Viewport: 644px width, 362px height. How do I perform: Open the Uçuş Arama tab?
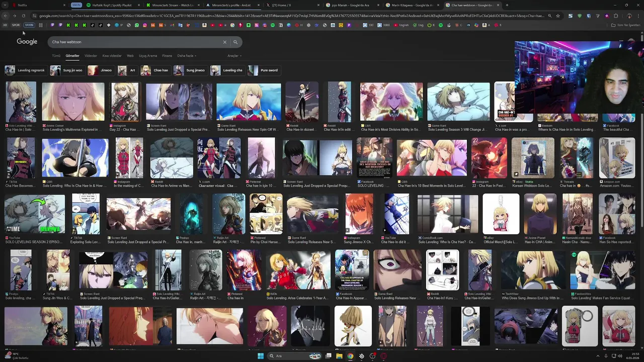coord(148,56)
